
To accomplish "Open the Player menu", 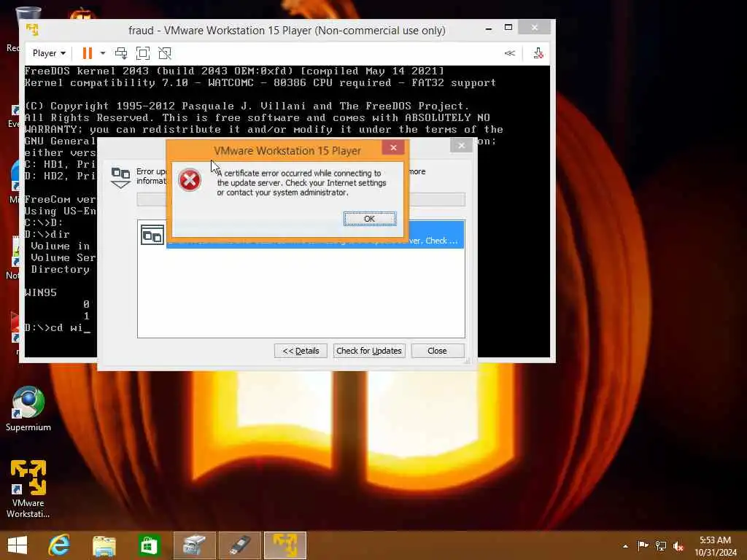I will pyautogui.click(x=49, y=52).
